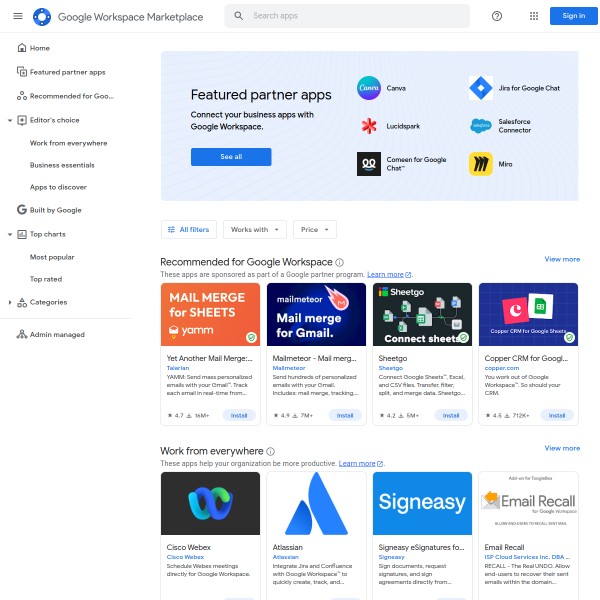Focus the Search apps input field
Viewport: 600px width, 600px height.
click(x=347, y=16)
